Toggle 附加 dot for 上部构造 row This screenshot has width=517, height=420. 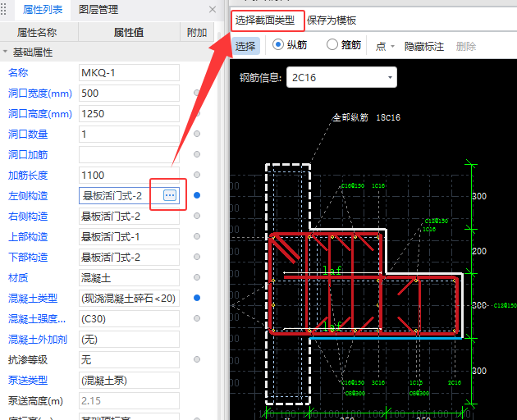coord(197,236)
